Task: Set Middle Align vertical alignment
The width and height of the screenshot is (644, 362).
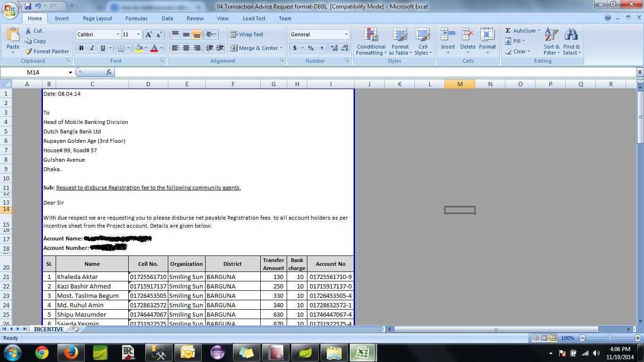Action: [x=186, y=34]
